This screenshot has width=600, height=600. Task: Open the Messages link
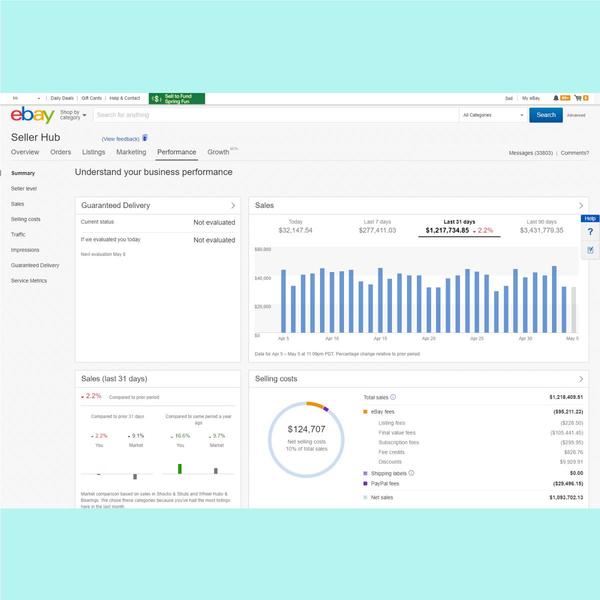(x=530, y=153)
